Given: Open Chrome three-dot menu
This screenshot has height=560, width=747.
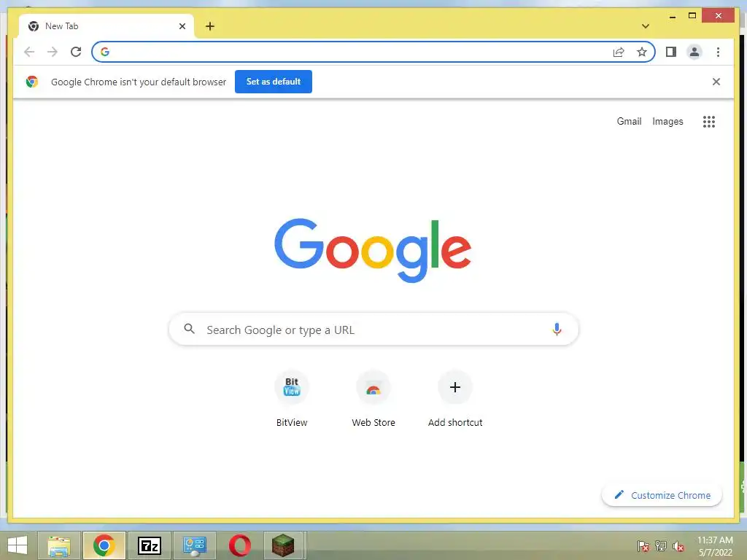Looking at the screenshot, I should (718, 52).
